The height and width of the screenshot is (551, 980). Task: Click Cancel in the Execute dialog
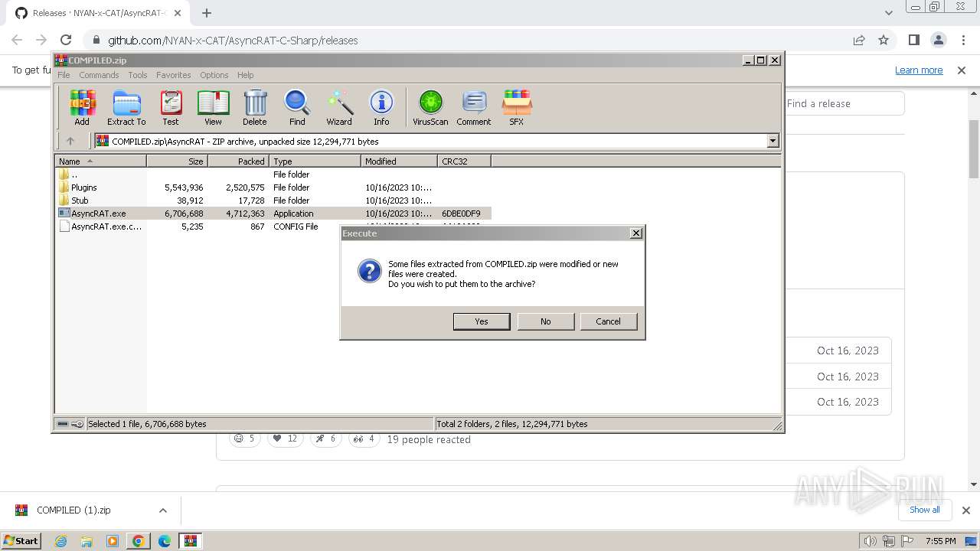coord(609,321)
